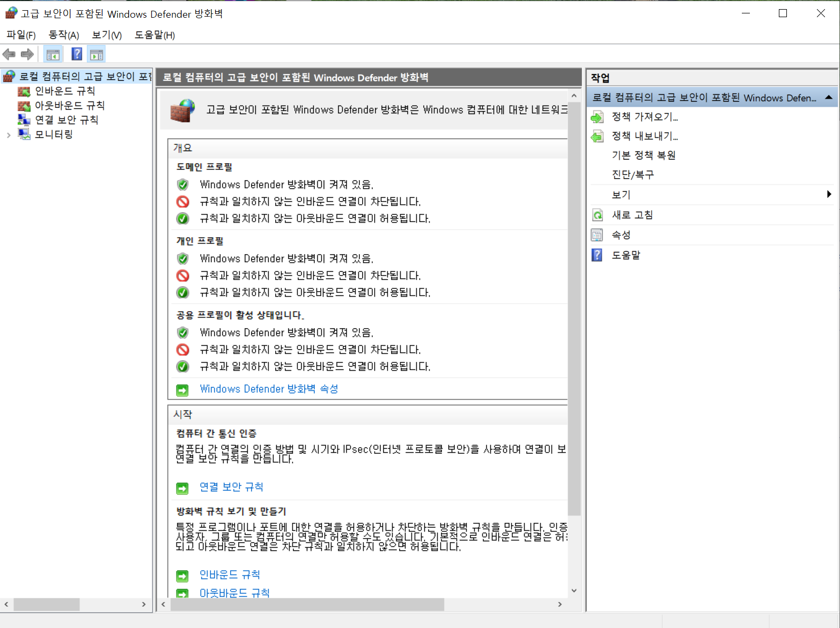Click the 정책 내보내기 export icon
Image resolution: width=840 pixels, height=628 pixels.
point(597,136)
